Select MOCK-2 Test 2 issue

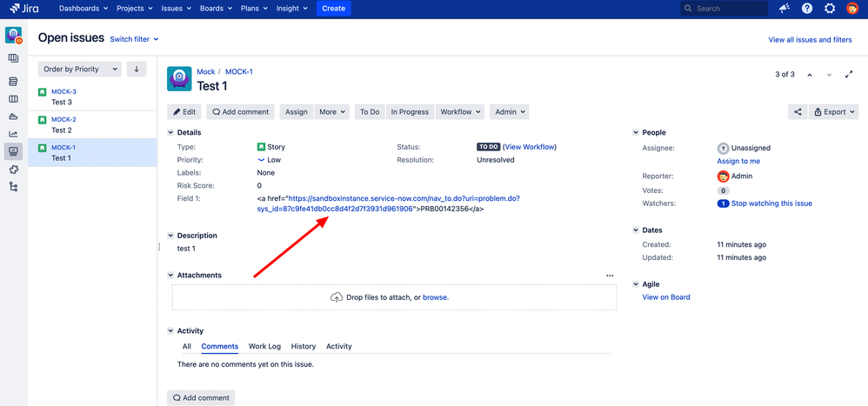tap(92, 124)
